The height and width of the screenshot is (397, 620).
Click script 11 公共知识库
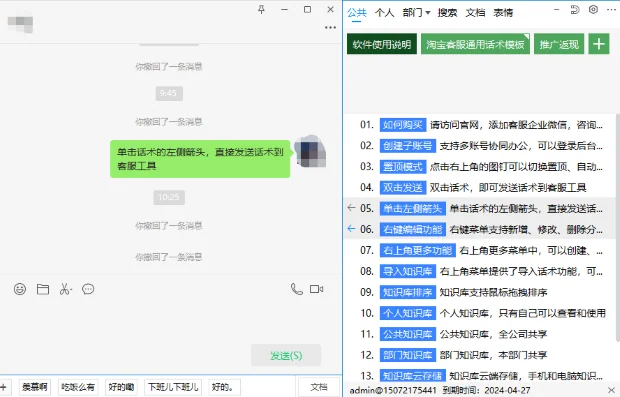click(481, 334)
